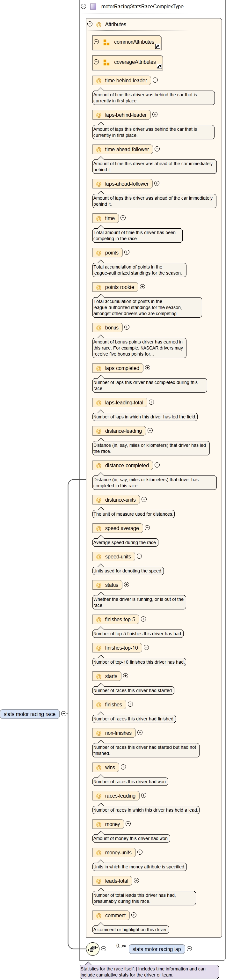This screenshot has width=226, height=980.
Task: Select the distance-completed attribute
Action: pyautogui.click(x=126, y=465)
